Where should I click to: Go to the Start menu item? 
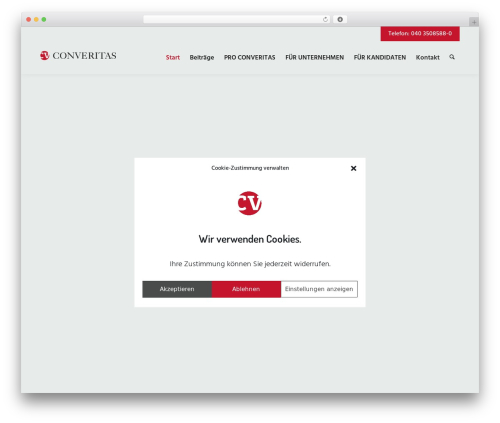coord(173,57)
